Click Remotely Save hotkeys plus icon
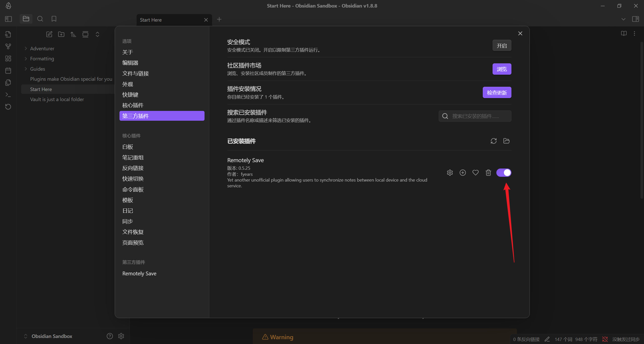Screen dimensions: 644x344 tap(463, 173)
